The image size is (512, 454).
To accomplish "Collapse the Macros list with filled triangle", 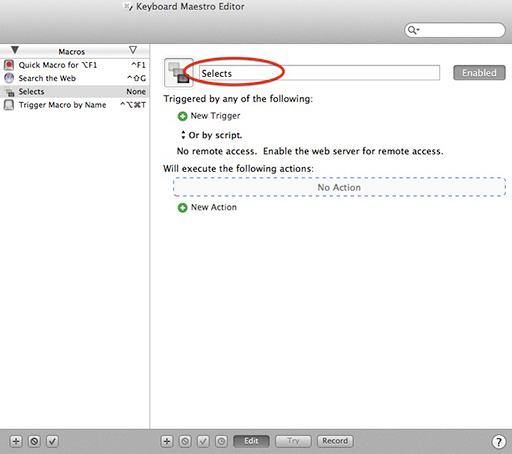I will click(x=15, y=50).
